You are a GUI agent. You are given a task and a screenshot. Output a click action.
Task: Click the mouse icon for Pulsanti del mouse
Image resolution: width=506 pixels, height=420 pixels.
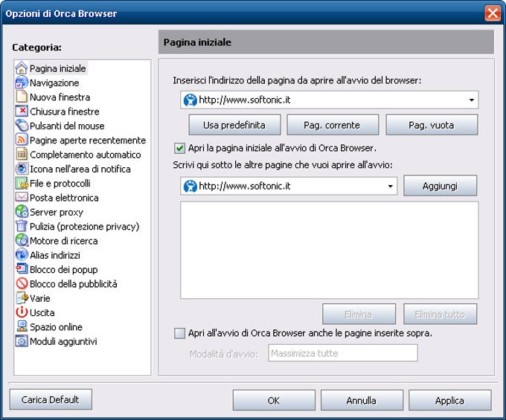click(x=22, y=126)
